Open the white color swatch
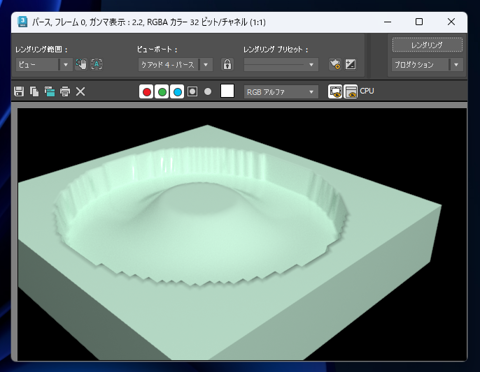480x372 pixels. (x=227, y=91)
